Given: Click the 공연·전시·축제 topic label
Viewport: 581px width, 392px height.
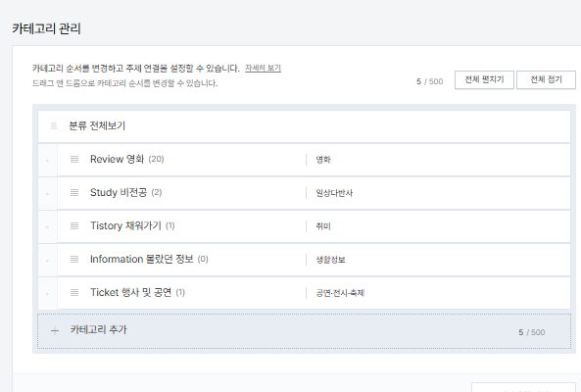Looking at the screenshot, I should pyautogui.click(x=340, y=293).
